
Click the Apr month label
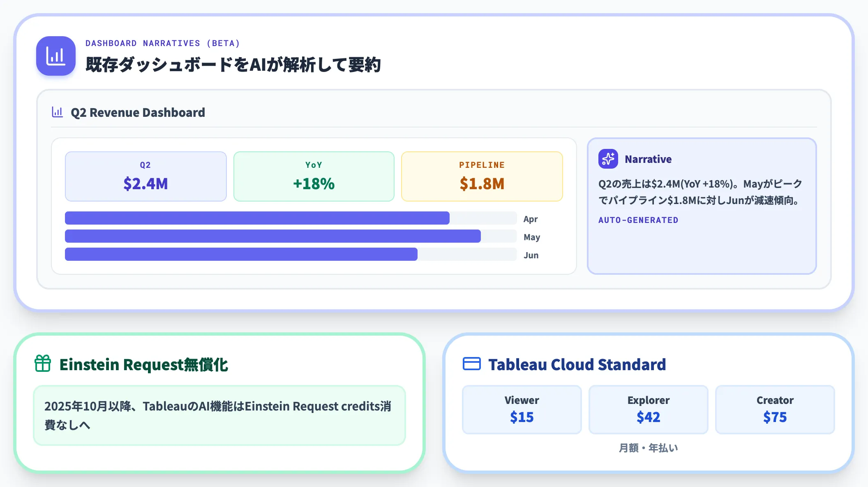(531, 219)
